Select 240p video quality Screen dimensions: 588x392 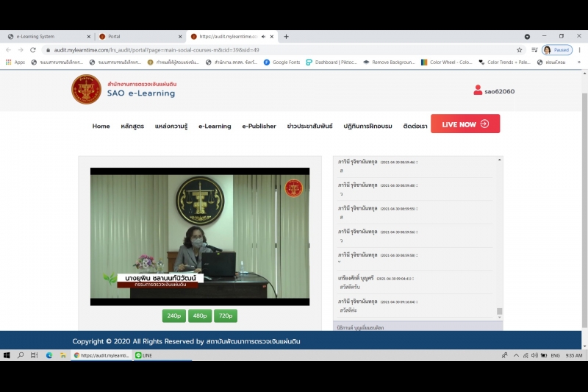tap(173, 316)
